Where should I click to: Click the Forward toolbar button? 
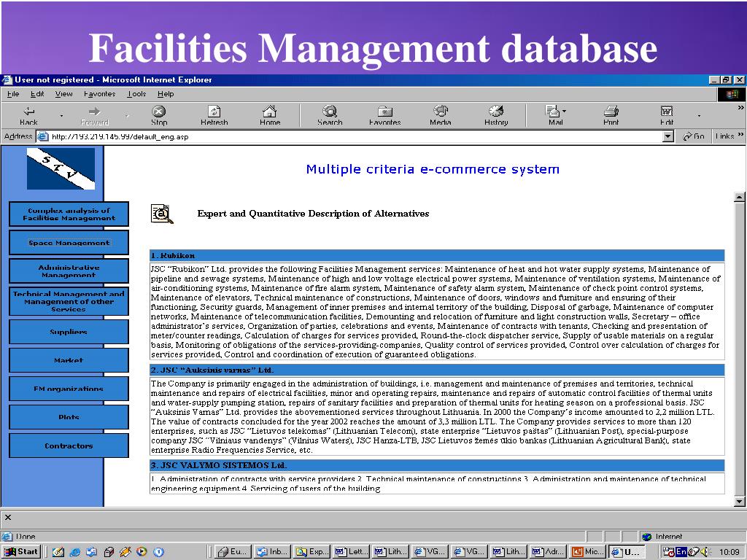click(94, 116)
